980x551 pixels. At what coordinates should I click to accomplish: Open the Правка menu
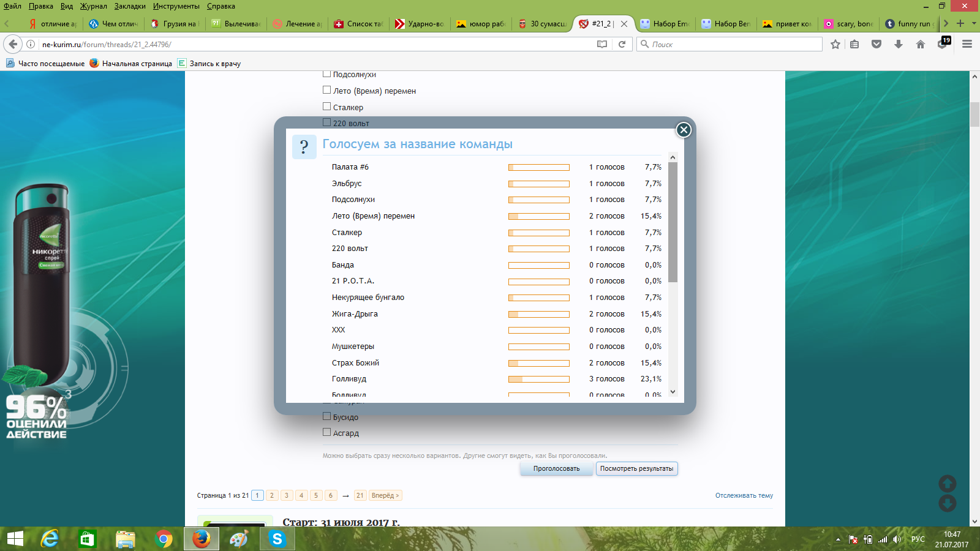41,6
